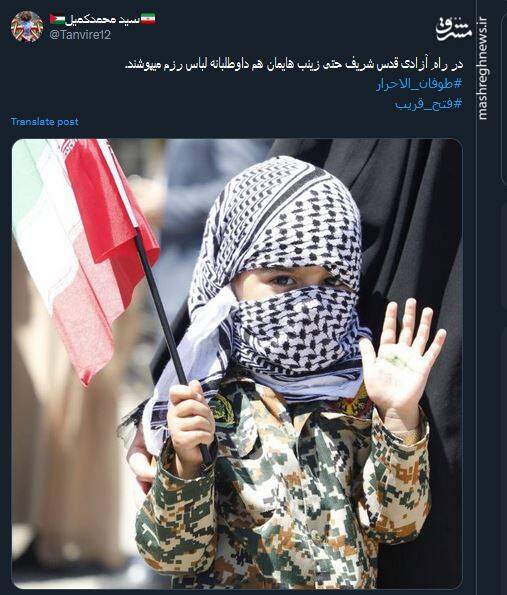Screen dimensions: 507x595
Task: Click the @Tanvire12 handle
Action: coord(80,35)
